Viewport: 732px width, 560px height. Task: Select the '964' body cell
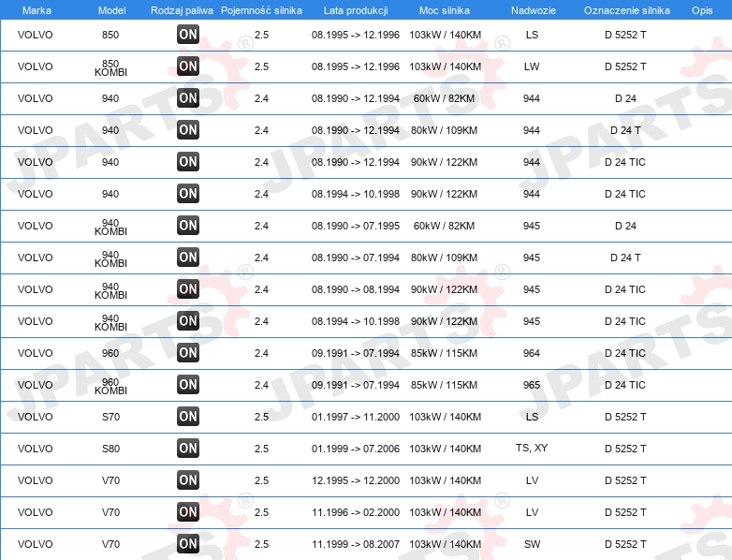pos(532,353)
